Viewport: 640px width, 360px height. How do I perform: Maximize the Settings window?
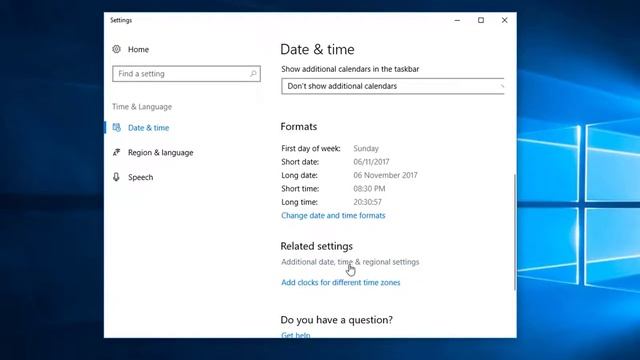pyautogui.click(x=481, y=20)
